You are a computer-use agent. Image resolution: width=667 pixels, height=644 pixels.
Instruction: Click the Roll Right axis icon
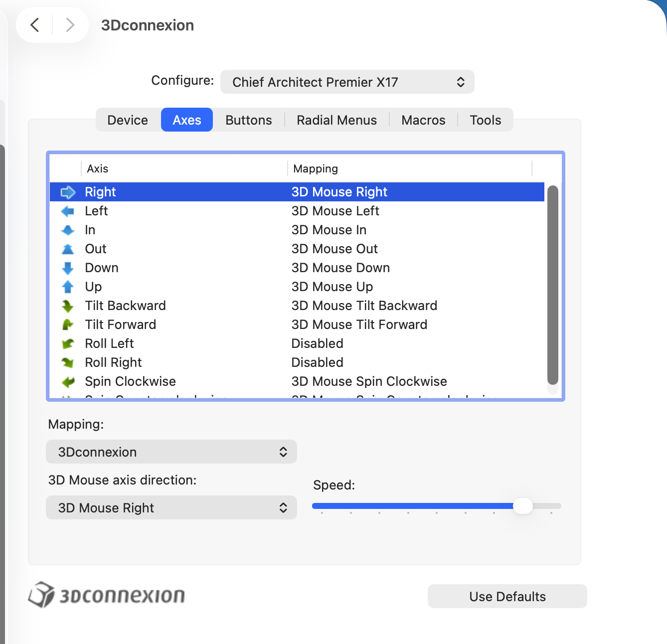[x=68, y=363]
